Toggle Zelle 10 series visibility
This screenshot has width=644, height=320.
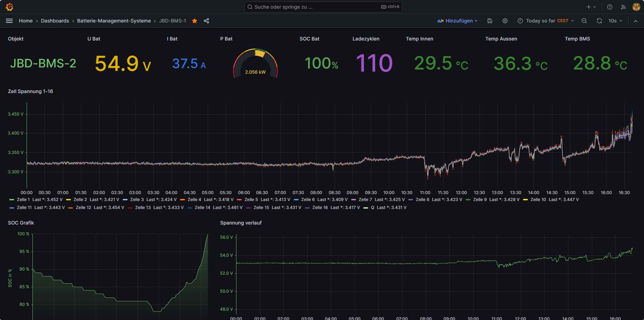(x=538, y=200)
